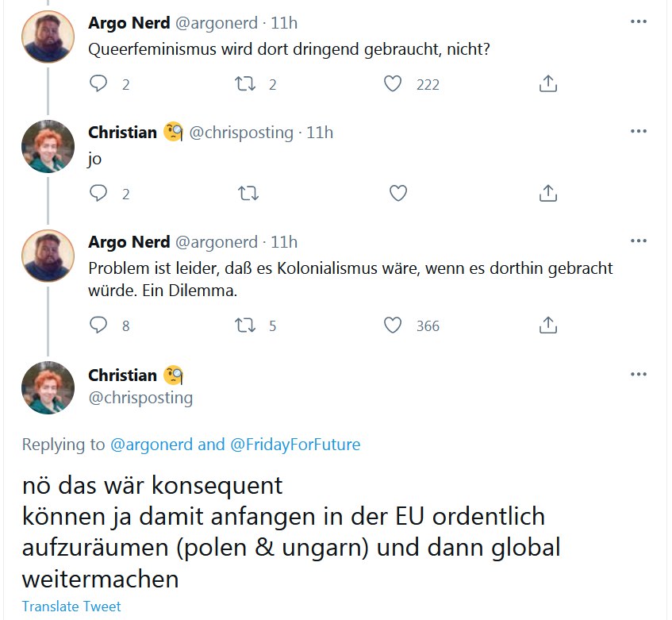The width and height of the screenshot is (672, 620).
Task: Retweet the Queerfeminismus tweet
Action: tap(245, 83)
